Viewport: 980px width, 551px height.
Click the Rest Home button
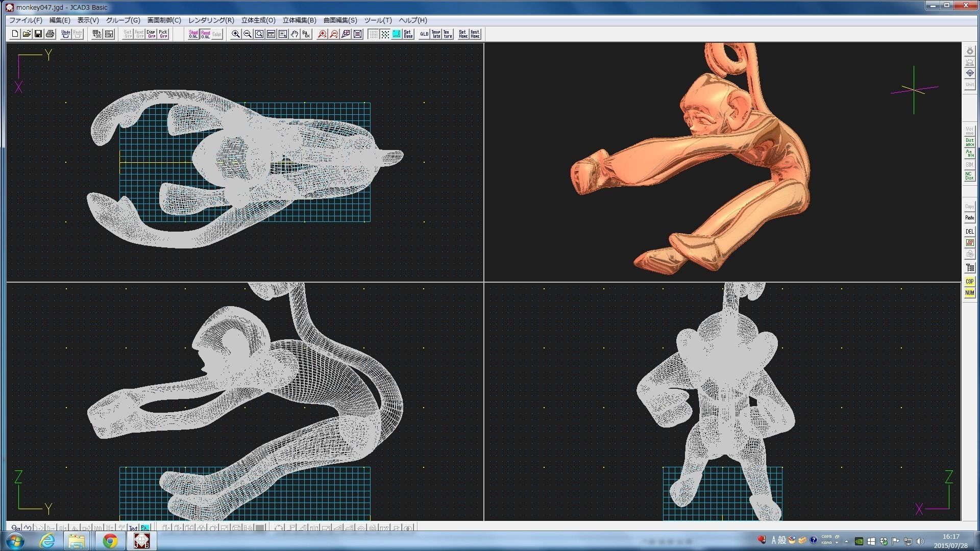(x=475, y=34)
